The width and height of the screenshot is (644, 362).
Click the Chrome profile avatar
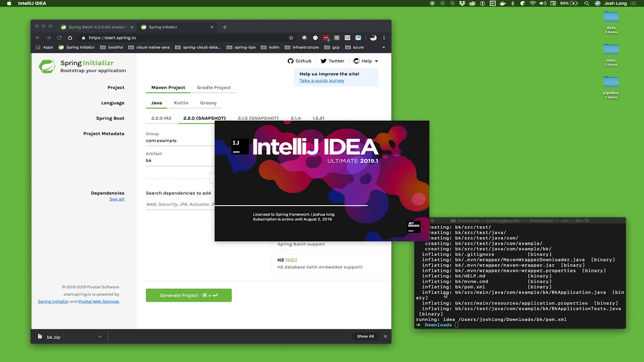(373, 38)
